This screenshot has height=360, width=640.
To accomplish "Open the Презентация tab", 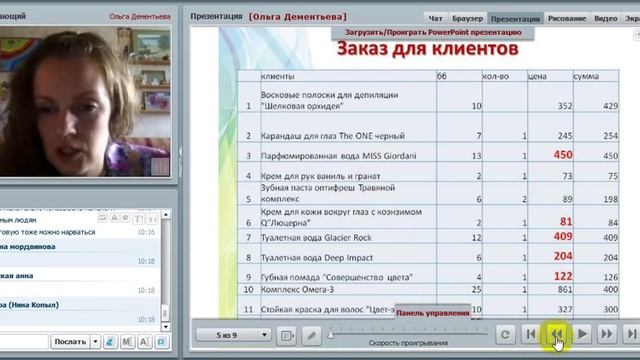I will click(x=515, y=18).
